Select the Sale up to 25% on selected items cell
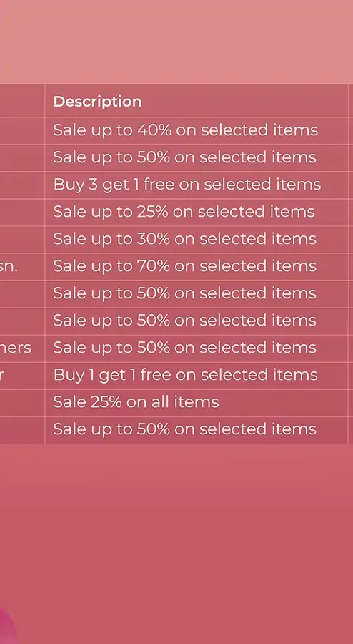This screenshot has height=644, width=353. pyautogui.click(x=196, y=212)
